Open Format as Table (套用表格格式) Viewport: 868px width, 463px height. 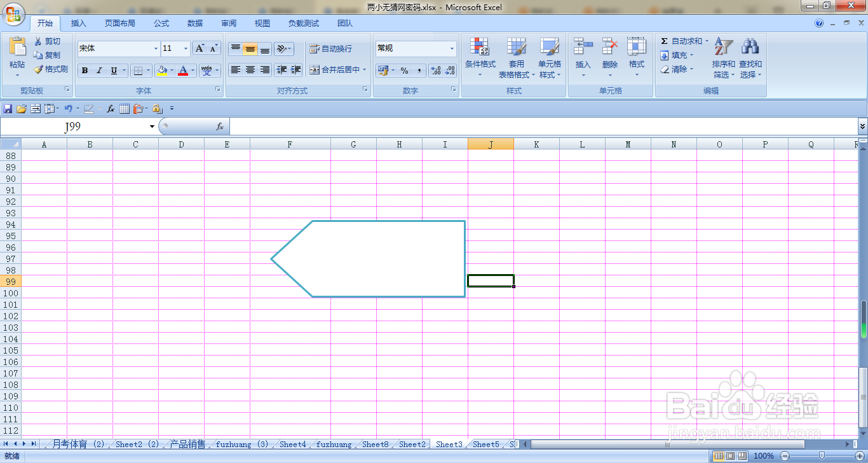516,57
